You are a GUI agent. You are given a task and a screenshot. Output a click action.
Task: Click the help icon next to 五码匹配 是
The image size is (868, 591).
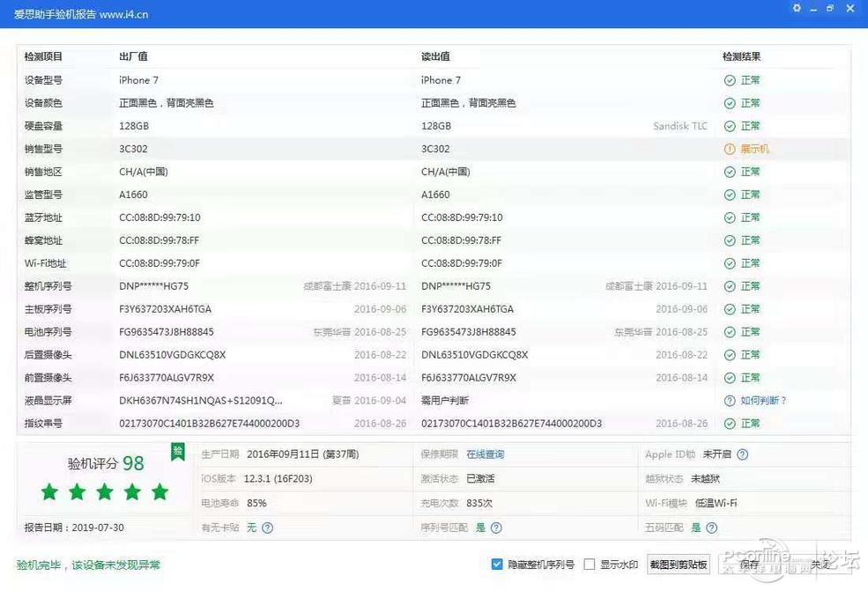(712, 528)
